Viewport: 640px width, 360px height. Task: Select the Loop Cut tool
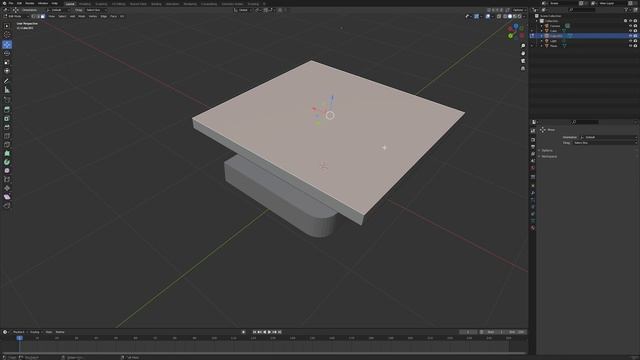tap(7, 136)
